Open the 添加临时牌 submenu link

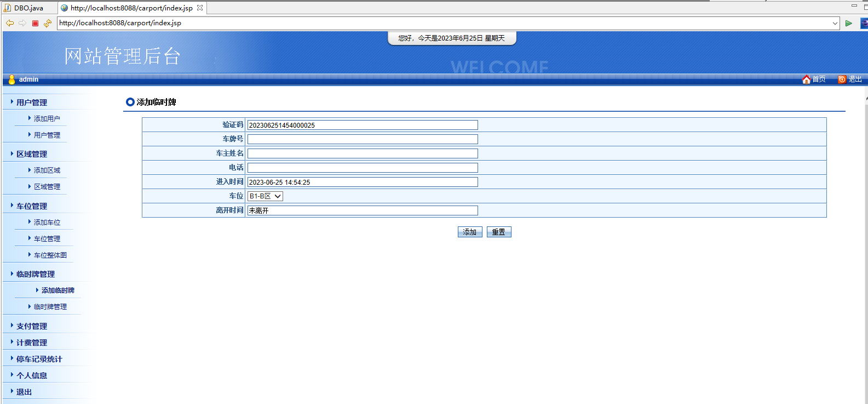coord(58,291)
